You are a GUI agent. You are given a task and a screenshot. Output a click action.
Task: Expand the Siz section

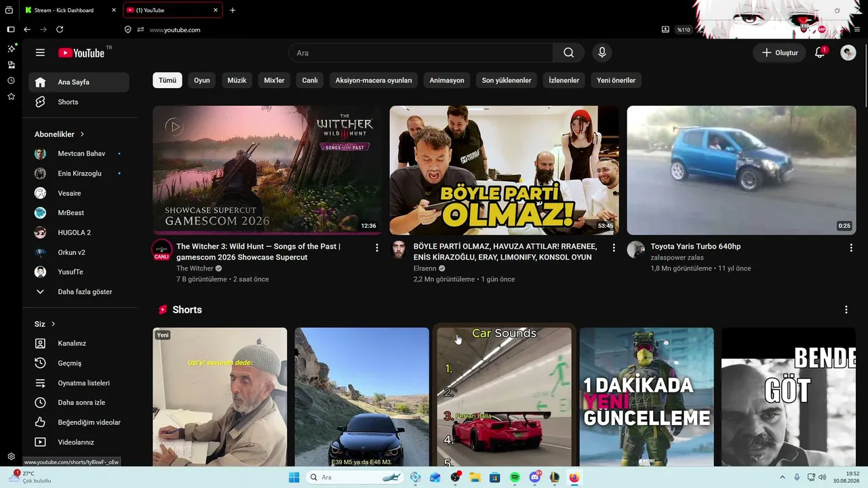pos(45,324)
